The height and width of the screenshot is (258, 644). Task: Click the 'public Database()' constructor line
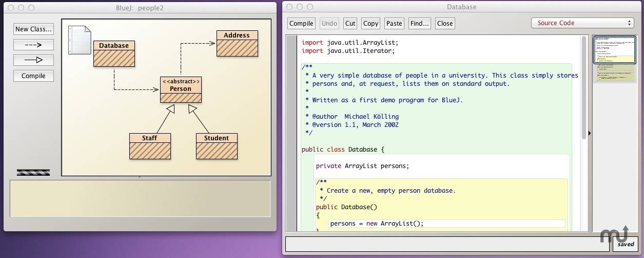click(x=346, y=207)
